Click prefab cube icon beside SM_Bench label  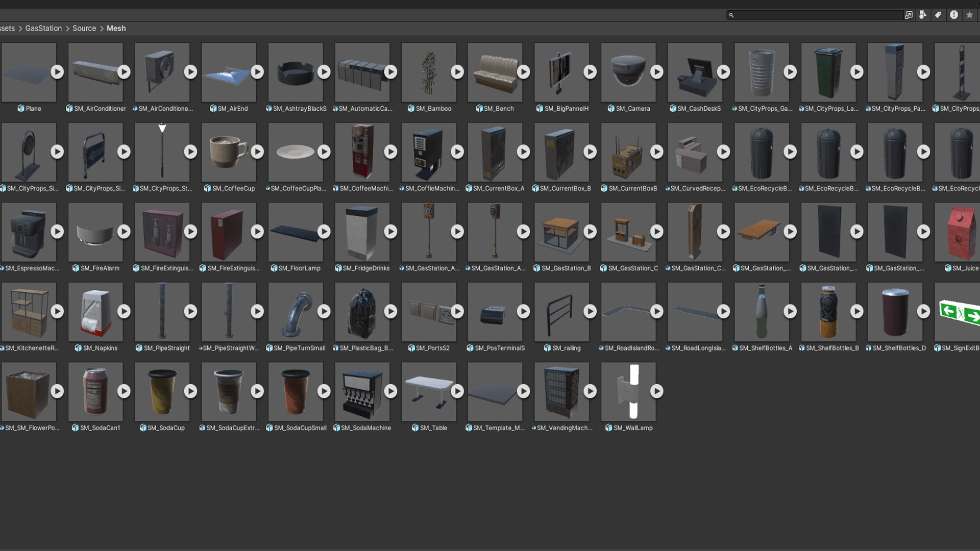click(479, 109)
